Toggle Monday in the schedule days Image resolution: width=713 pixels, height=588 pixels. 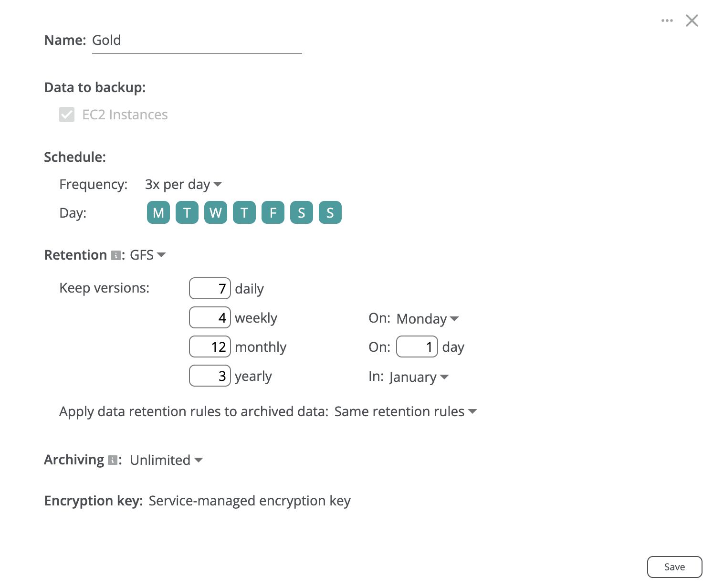pos(158,213)
